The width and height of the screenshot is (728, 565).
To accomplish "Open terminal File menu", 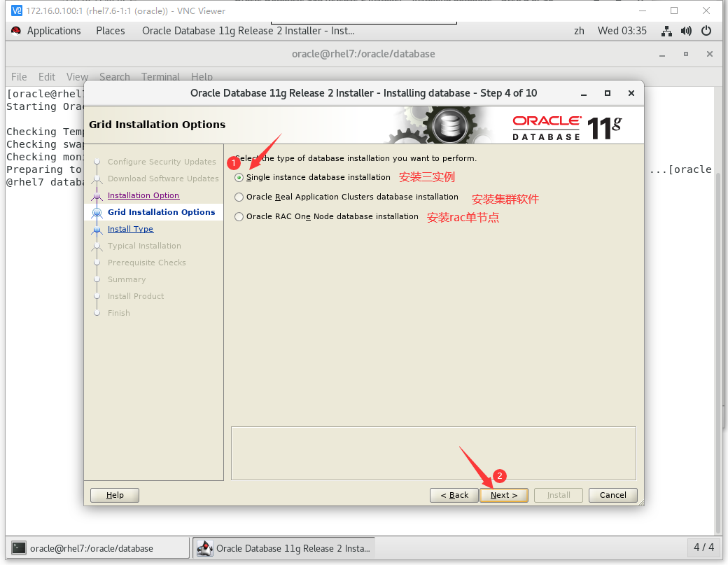I will click(19, 76).
